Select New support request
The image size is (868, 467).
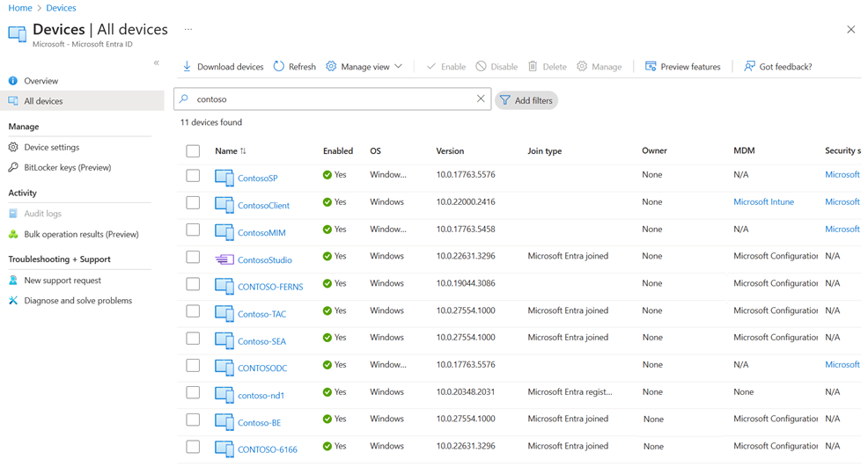point(62,281)
